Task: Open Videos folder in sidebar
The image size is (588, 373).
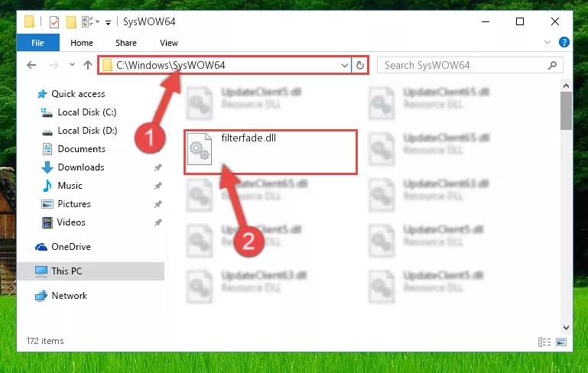Action: pyautogui.click(x=71, y=222)
